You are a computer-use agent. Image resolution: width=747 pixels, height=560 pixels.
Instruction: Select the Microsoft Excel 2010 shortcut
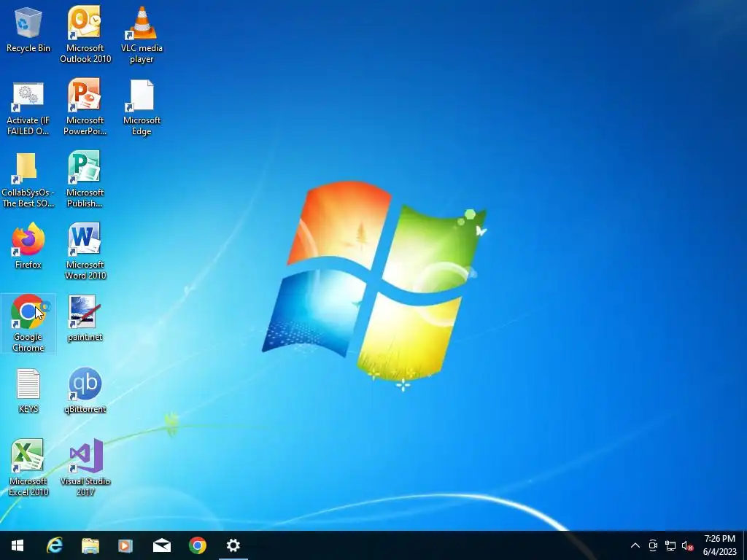[28, 467]
